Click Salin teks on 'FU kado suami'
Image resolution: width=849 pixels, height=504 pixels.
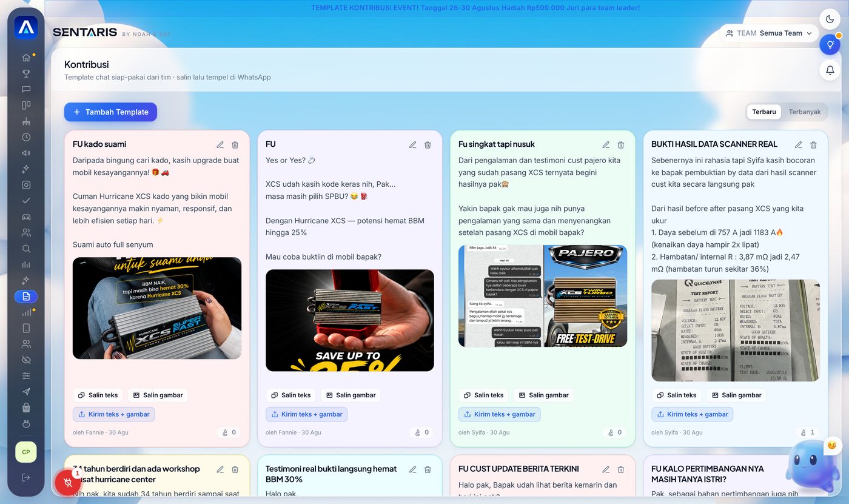click(x=98, y=395)
